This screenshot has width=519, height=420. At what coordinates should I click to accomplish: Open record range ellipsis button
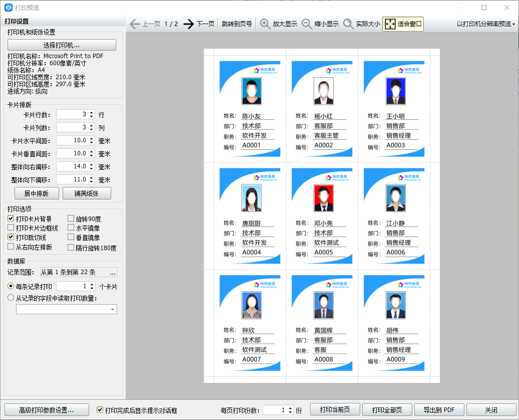(x=113, y=273)
